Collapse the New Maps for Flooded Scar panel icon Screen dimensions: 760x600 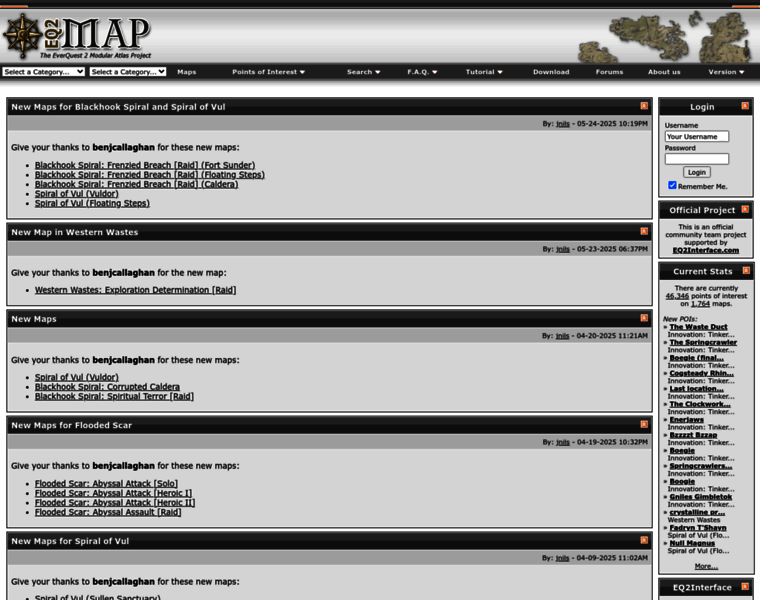click(x=644, y=424)
